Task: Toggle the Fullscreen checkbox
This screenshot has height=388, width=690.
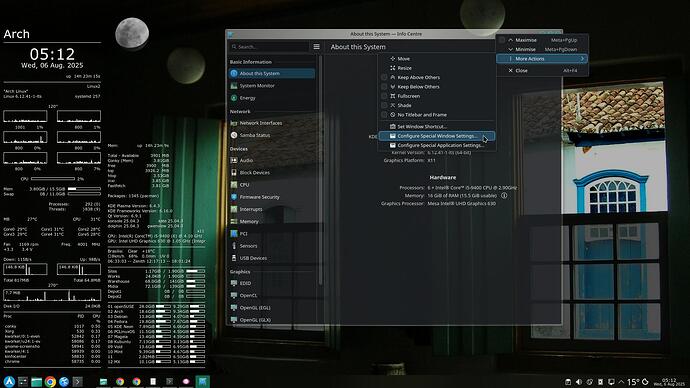Action: click(x=384, y=96)
